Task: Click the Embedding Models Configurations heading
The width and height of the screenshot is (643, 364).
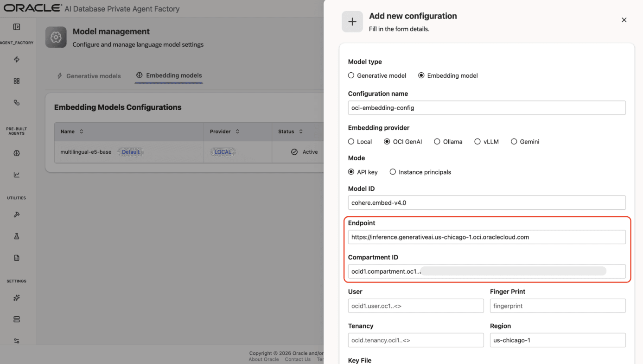Action: tap(118, 107)
